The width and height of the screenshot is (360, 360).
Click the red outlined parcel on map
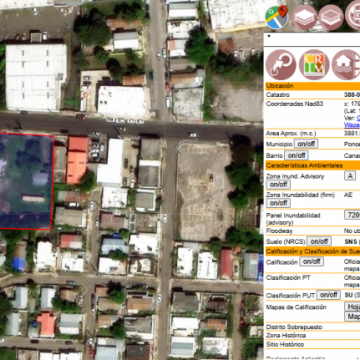[x=25, y=182]
